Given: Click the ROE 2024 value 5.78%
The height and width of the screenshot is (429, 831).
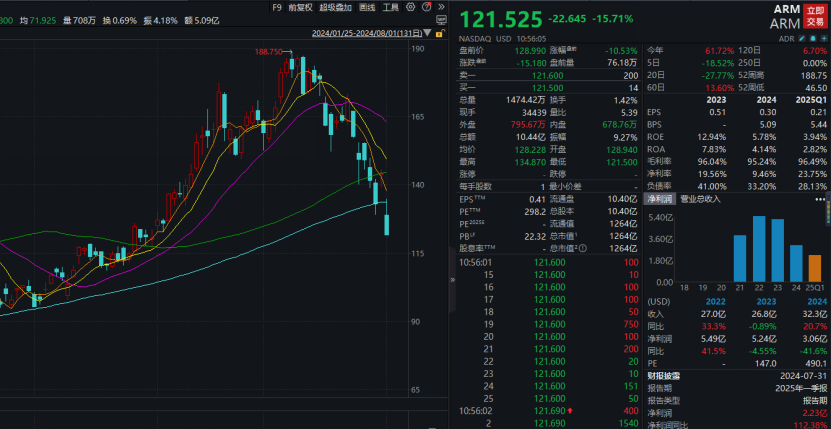Looking at the screenshot, I should 764,137.
